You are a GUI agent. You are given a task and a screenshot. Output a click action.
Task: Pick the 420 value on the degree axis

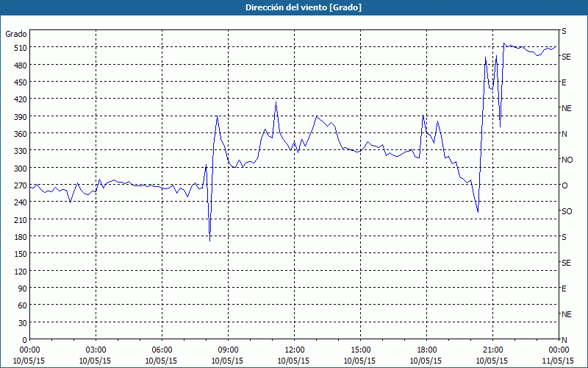[x=21, y=99]
